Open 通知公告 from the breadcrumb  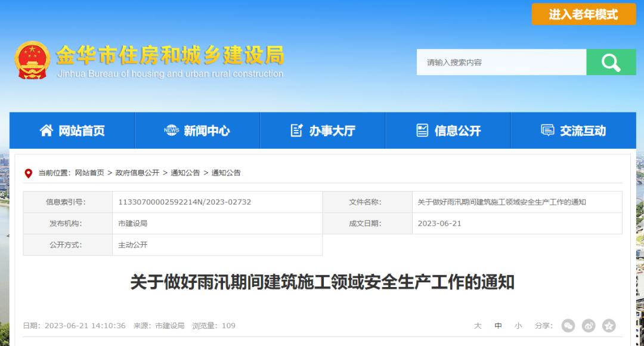click(x=185, y=173)
